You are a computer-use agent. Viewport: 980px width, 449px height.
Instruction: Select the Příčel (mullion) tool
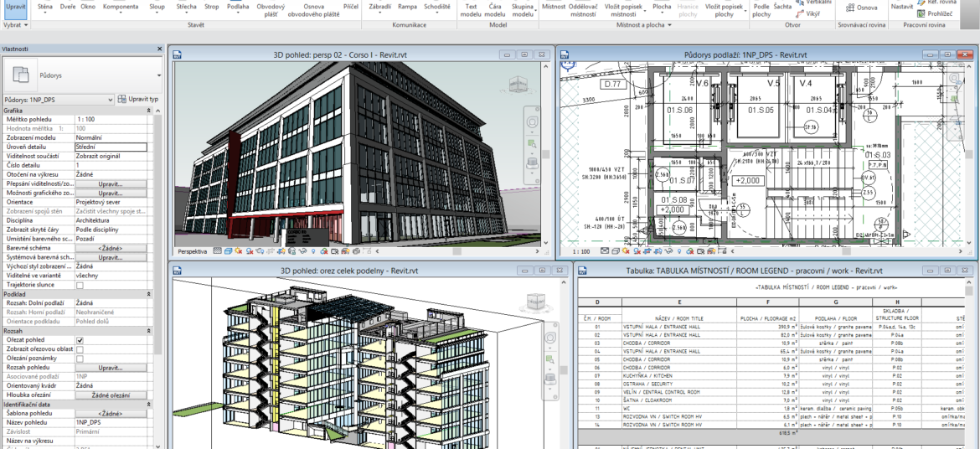click(x=351, y=6)
